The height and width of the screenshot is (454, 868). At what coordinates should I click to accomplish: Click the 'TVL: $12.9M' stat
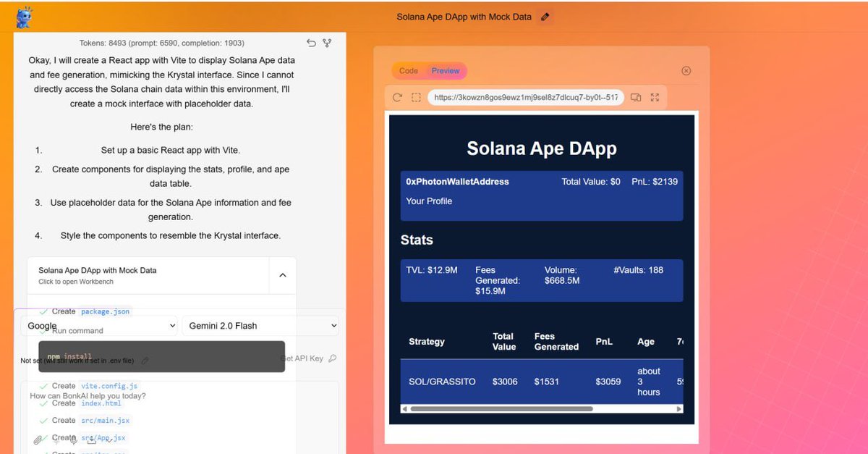tap(432, 270)
